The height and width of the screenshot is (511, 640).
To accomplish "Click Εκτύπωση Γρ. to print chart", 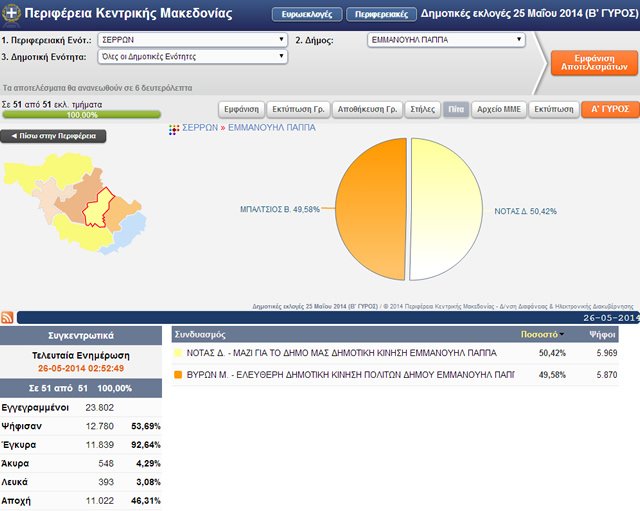I will tap(301, 109).
